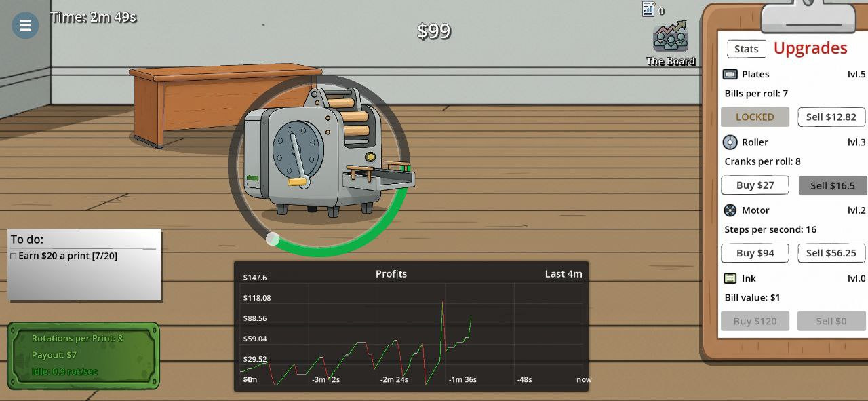Image resolution: width=868 pixels, height=401 pixels.
Task: Open the hamburger menu button
Action: pos(25,26)
